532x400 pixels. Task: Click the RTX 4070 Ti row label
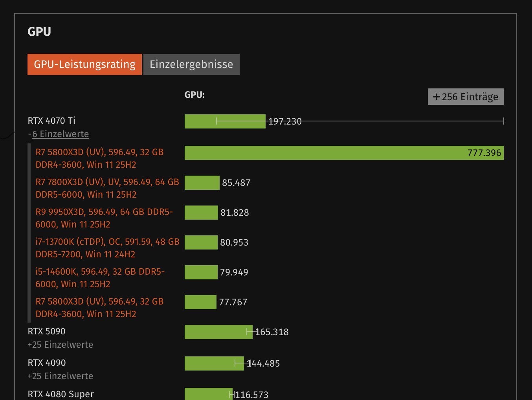(51, 121)
